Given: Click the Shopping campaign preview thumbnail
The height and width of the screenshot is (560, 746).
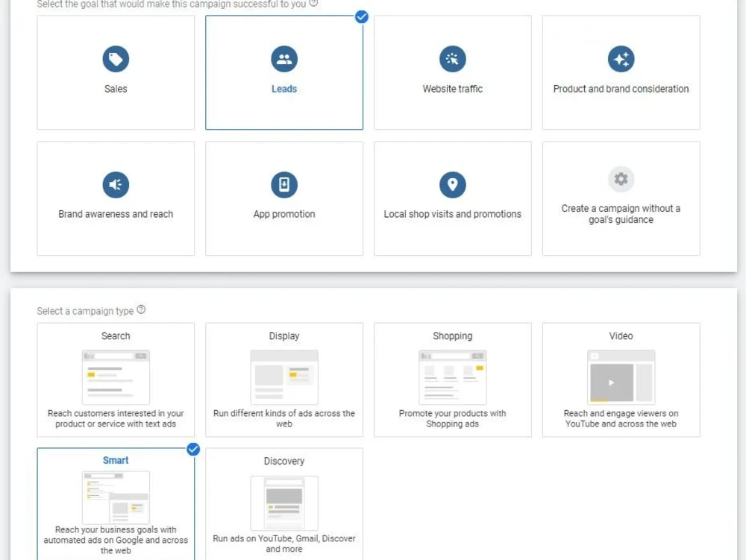Looking at the screenshot, I should 453,377.
